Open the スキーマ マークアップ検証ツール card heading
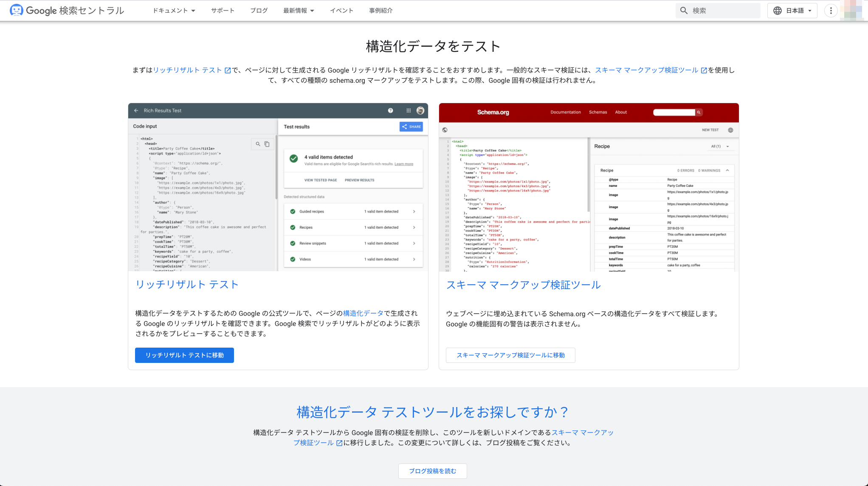 click(523, 285)
